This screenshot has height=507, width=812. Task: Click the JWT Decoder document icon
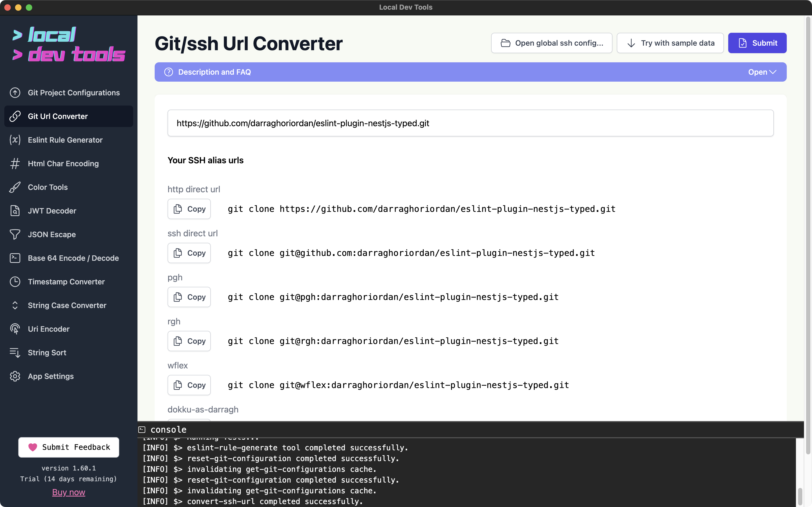click(x=15, y=211)
